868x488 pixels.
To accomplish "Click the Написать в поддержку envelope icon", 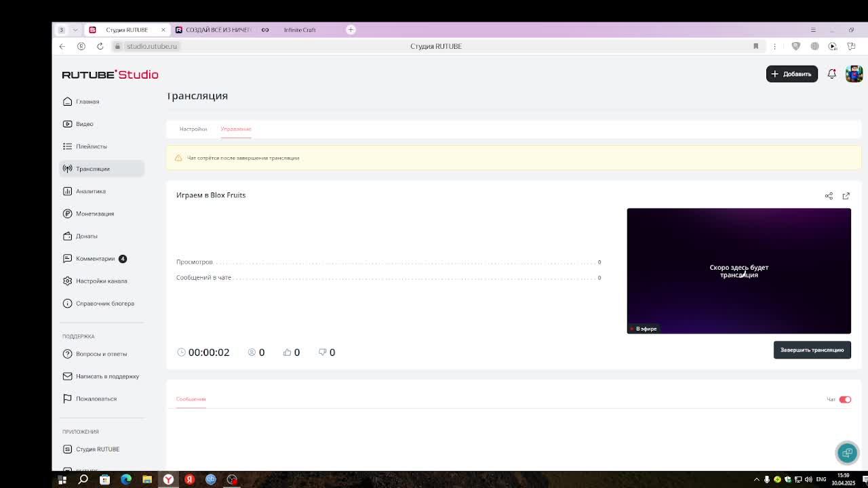I will coord(67,376).
